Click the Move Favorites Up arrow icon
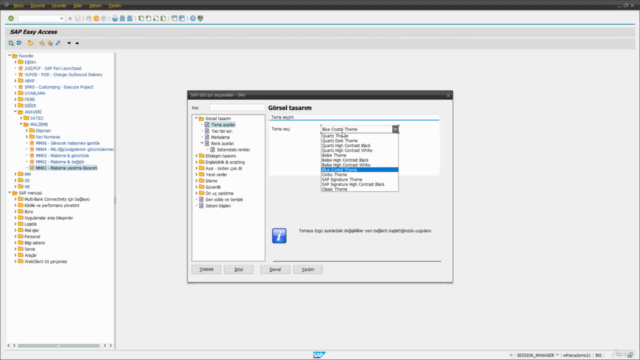The image size is (640, 360). point(77,43)
